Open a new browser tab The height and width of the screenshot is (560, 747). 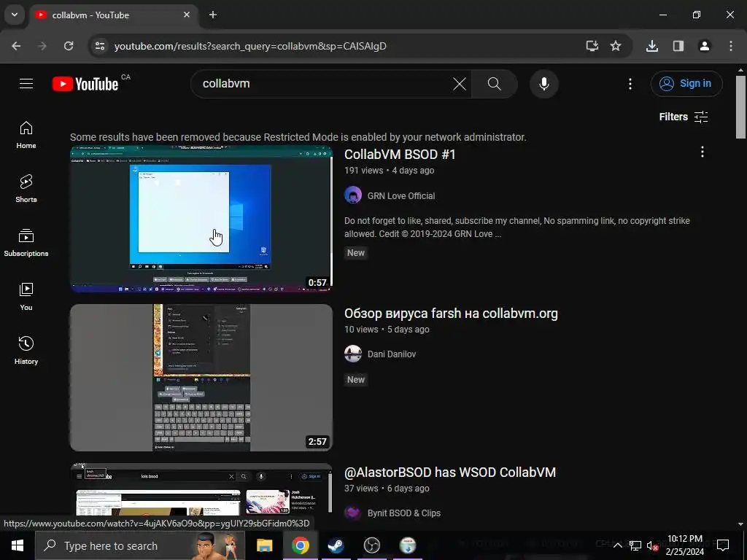213,15
